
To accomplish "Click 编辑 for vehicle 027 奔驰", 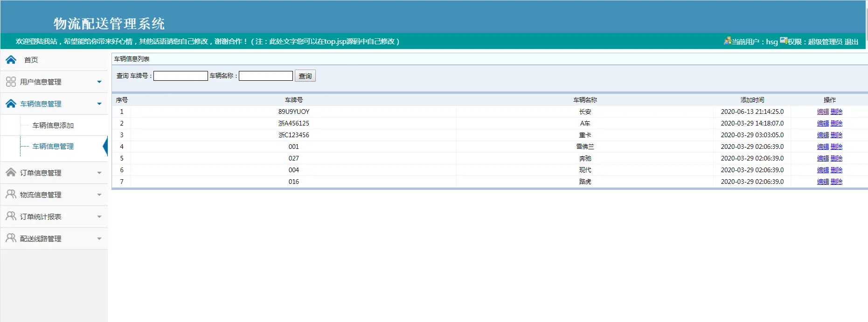I will 823,158.
